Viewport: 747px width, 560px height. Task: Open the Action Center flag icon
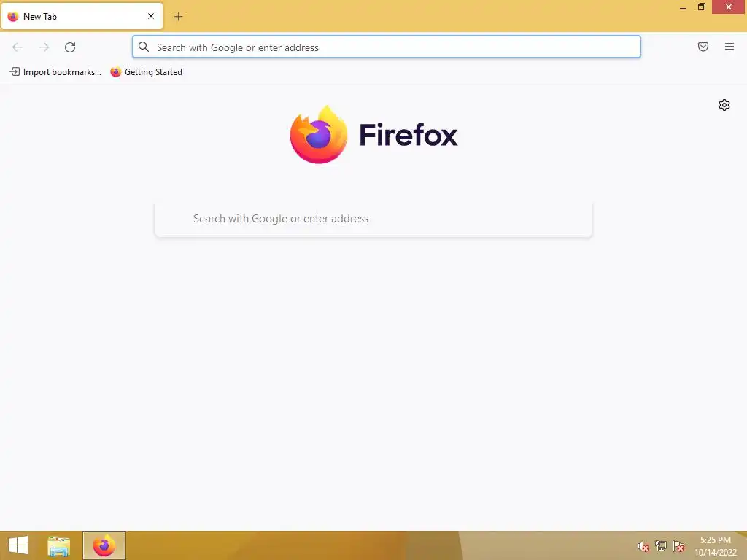click(x=678, y=546)
